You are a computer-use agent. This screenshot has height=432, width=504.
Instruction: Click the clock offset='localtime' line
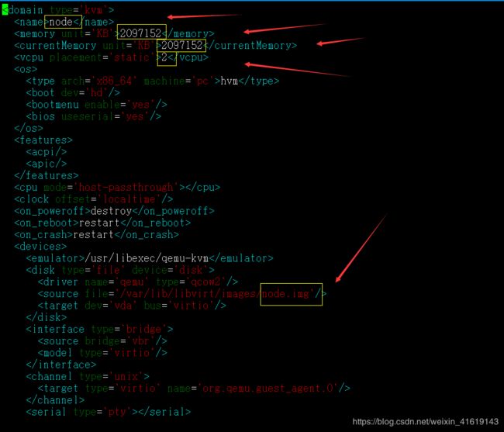(x=94, y=199)
